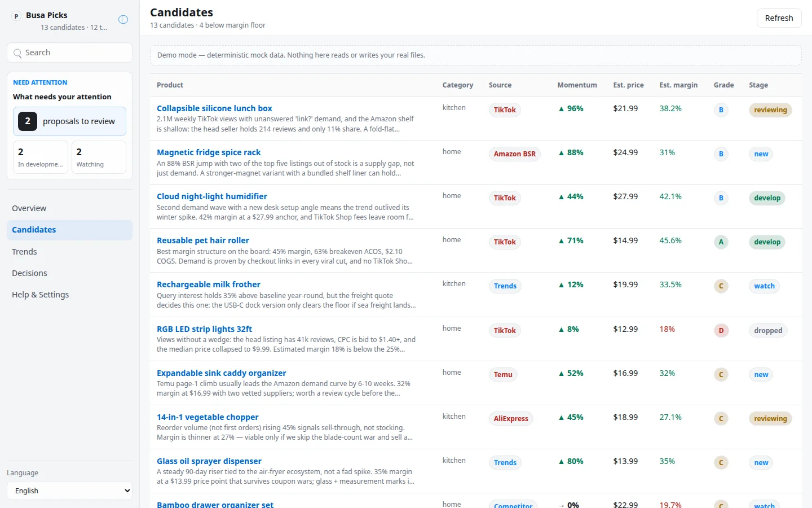812x508 pixels.
Task: Focus the Search input field
Action: pyautogui.click(x=69, y=52)
